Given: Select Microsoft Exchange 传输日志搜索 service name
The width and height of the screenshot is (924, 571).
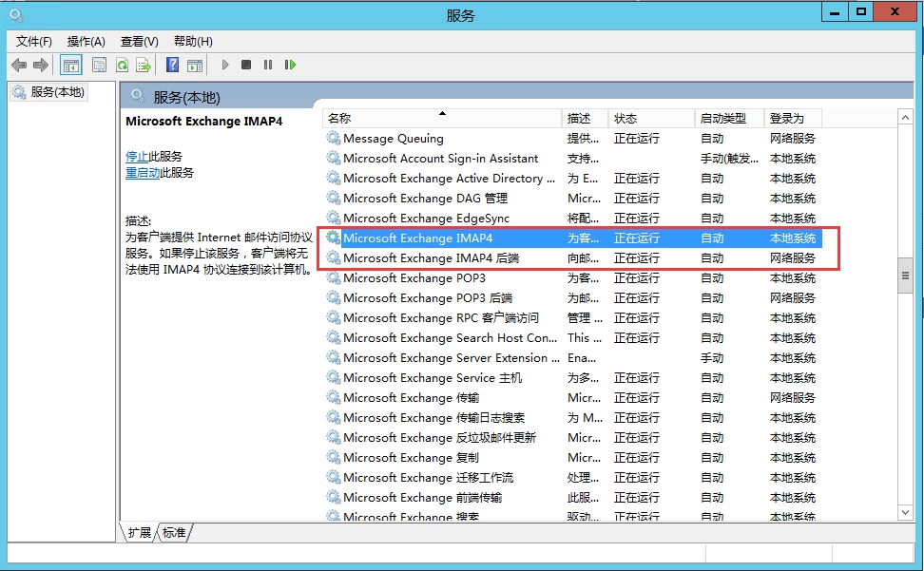Looking at the screenshot, I should (433, 417).
